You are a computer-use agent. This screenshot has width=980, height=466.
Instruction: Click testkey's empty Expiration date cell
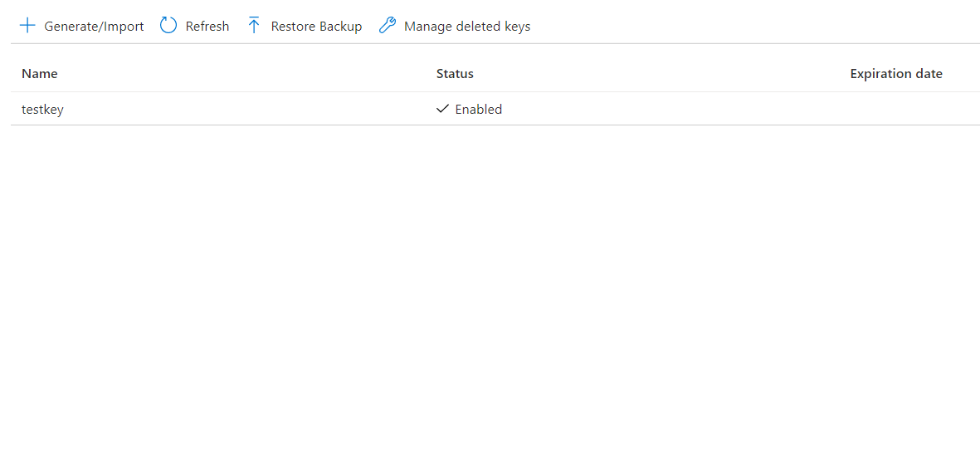point(896,110)
